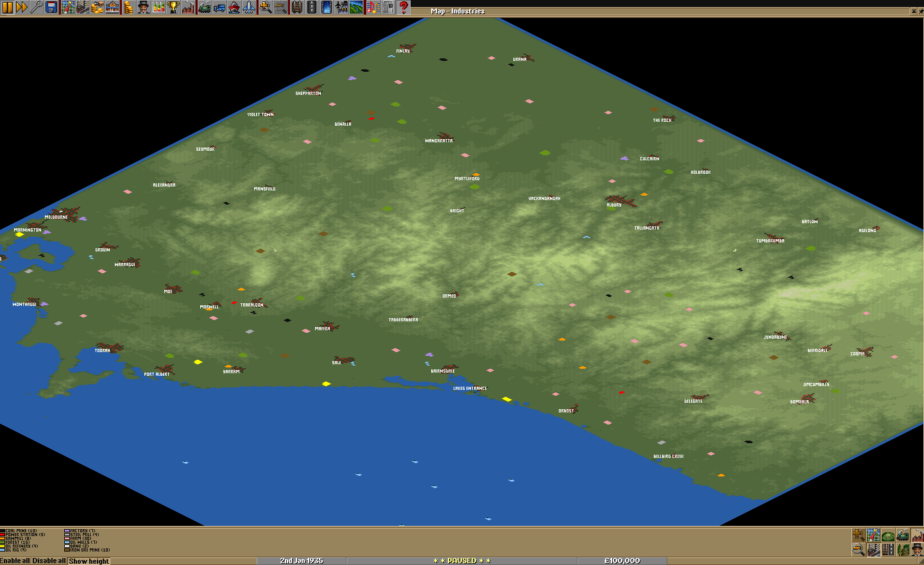Image resolution: width=924 pixels, height=565 pixels.
Task: Toggle Oil Rig legend entry
Action: pos(14,550)
